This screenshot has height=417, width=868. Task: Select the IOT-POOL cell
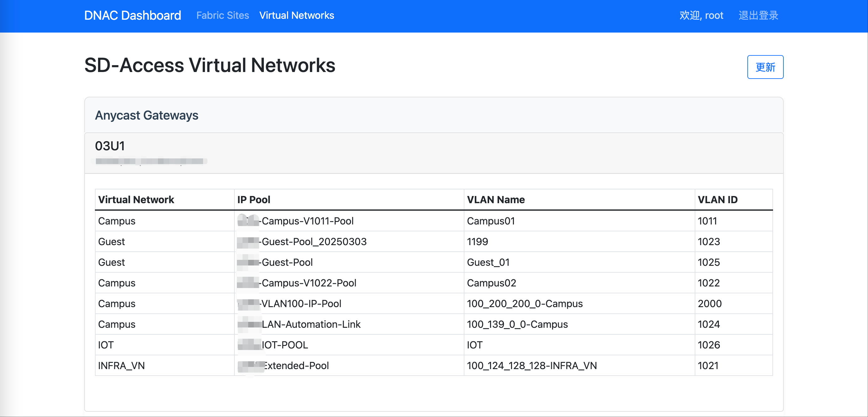349,345
